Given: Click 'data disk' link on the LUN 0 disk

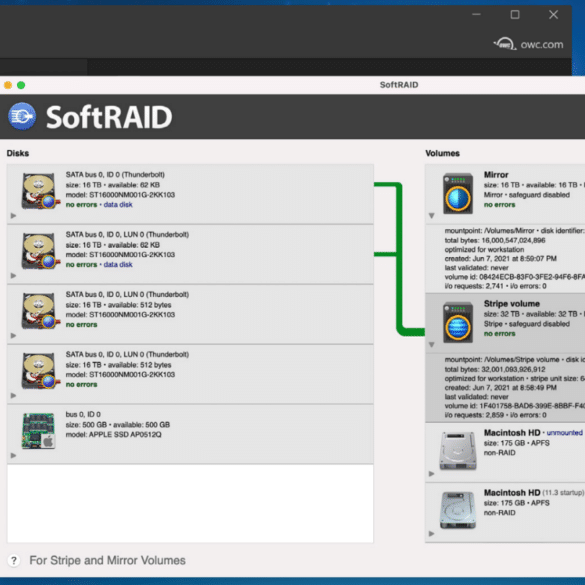Looking at the screenshot, I should (118, 265).
